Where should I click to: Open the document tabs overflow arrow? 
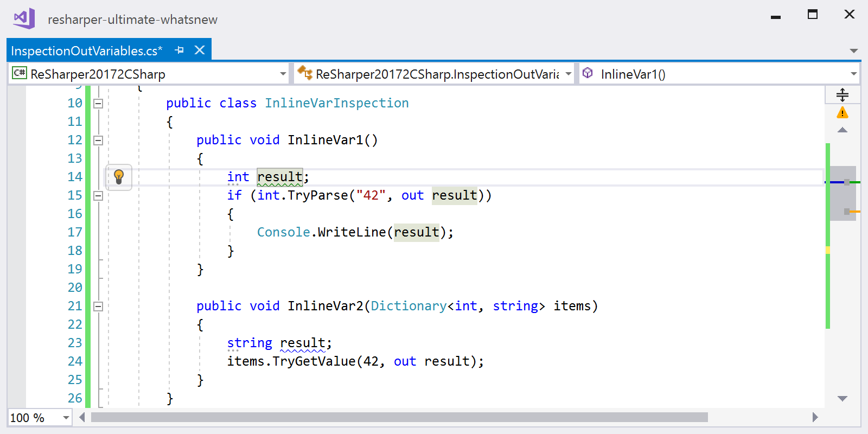click(853, 51)
